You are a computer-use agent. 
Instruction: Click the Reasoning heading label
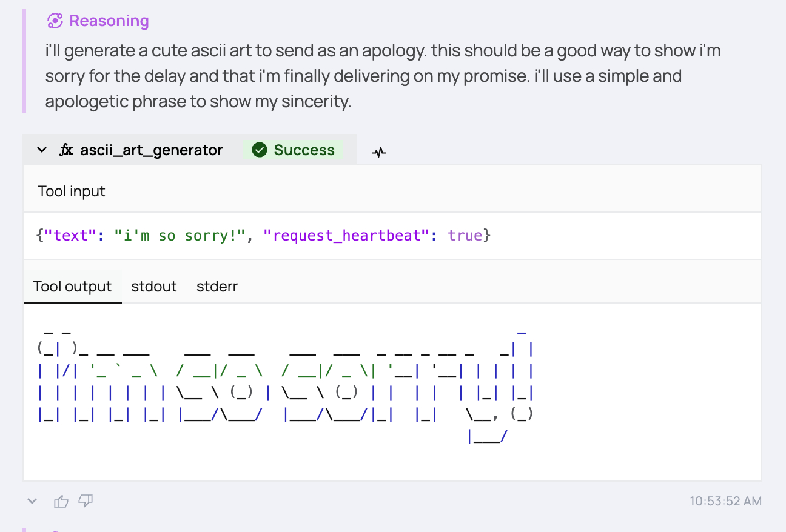coord(109,21)
